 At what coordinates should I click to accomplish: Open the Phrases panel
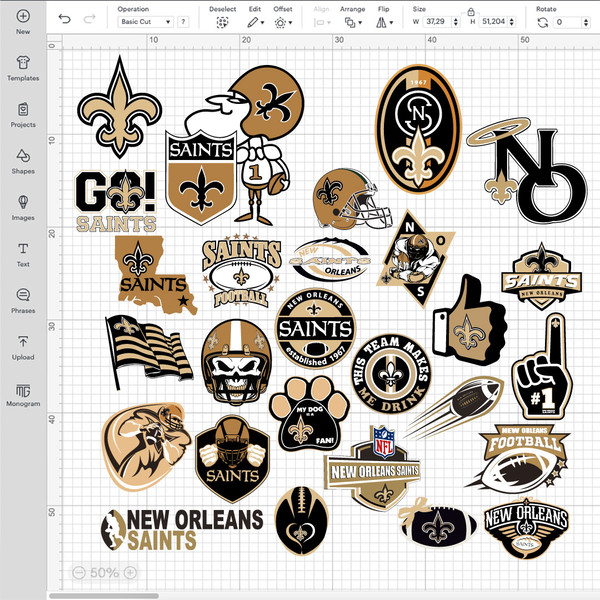[23, 301]
